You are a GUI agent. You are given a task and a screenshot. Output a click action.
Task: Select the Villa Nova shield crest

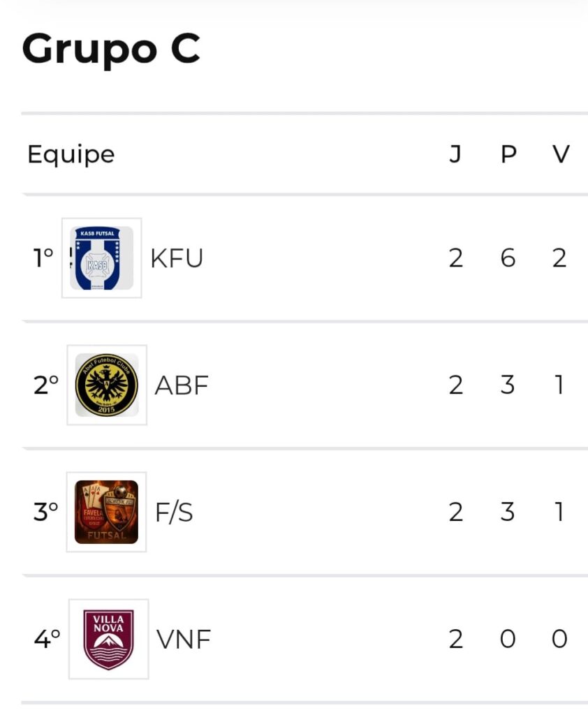(x=108, y=639)
